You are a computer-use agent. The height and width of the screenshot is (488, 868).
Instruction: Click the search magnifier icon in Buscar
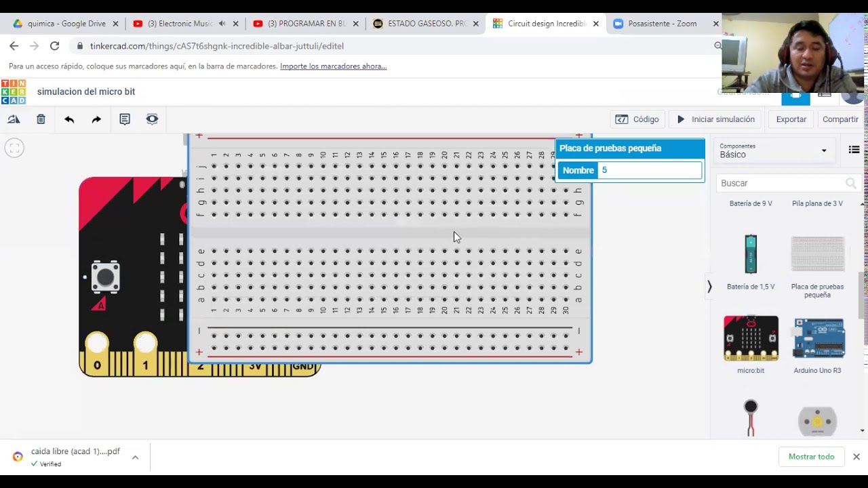(x=851, y=183)
